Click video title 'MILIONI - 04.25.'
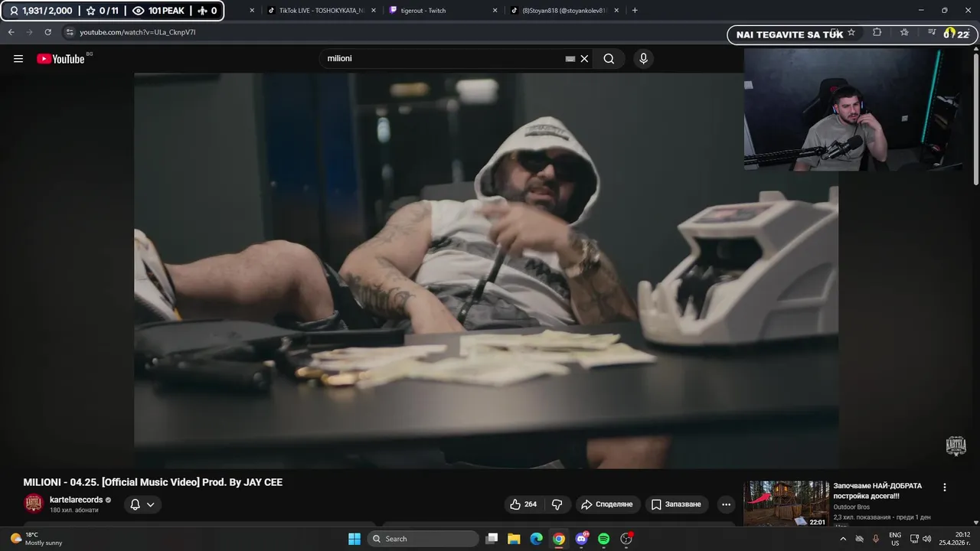Screen dimensions: 980x551 pos(153,482)
